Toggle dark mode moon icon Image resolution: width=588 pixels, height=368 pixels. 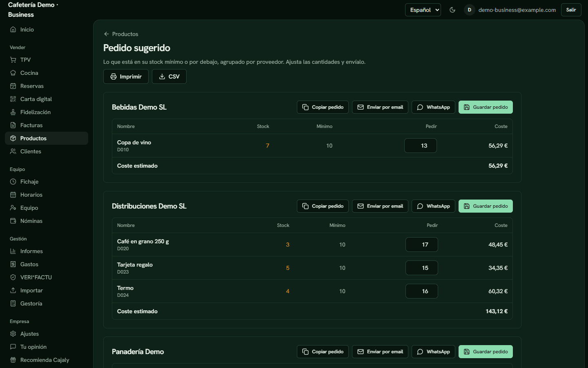coord(452,10)
